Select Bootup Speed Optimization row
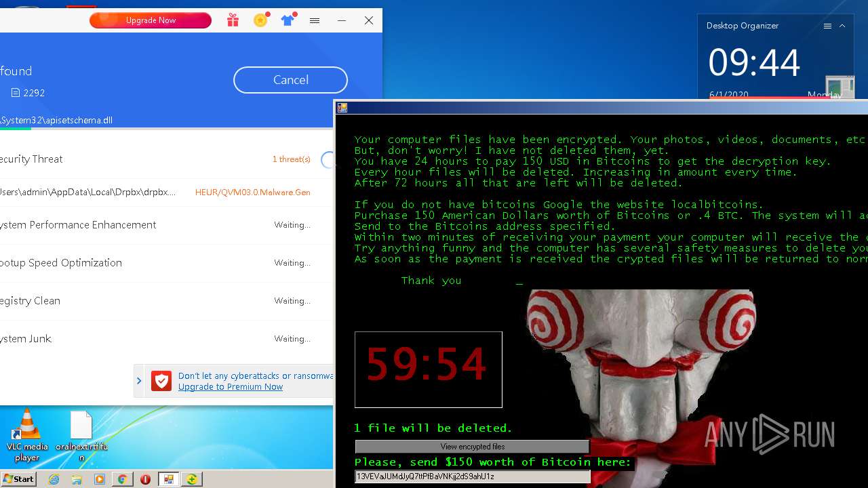Image resolution: width=868 pixels, height=488 pixels. pos(167,263)
